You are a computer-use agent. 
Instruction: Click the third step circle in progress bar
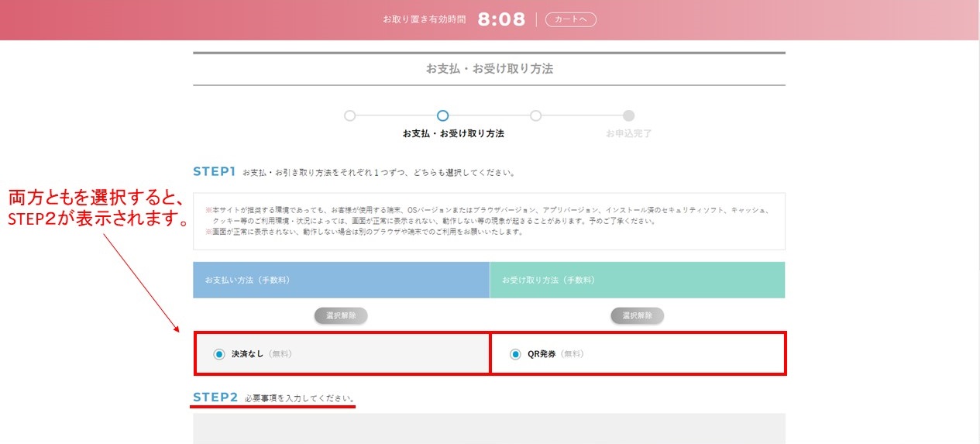click(535, 115)
